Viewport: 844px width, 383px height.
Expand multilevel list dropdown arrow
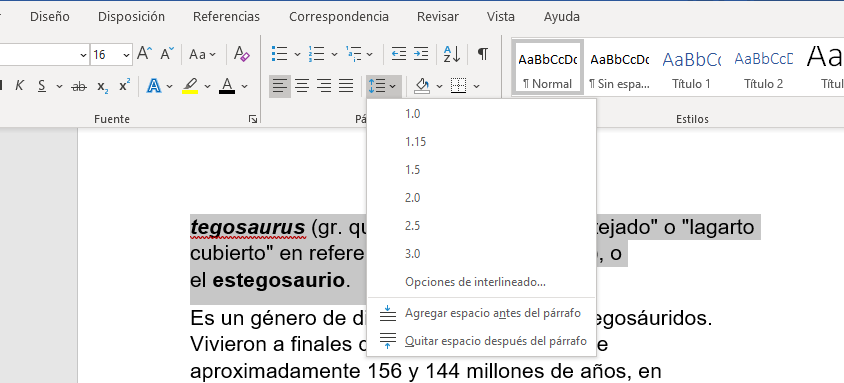click(370, 54)
